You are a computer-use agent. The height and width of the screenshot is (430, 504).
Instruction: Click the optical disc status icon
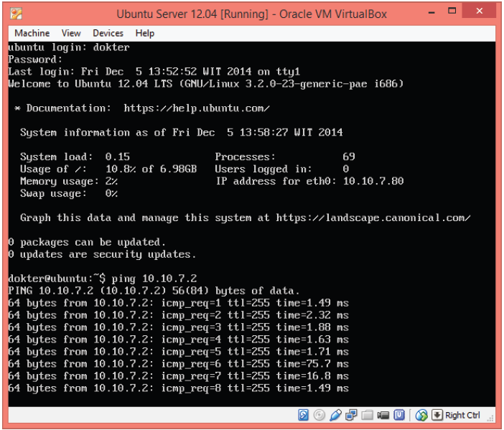click(x=319, y=415)
